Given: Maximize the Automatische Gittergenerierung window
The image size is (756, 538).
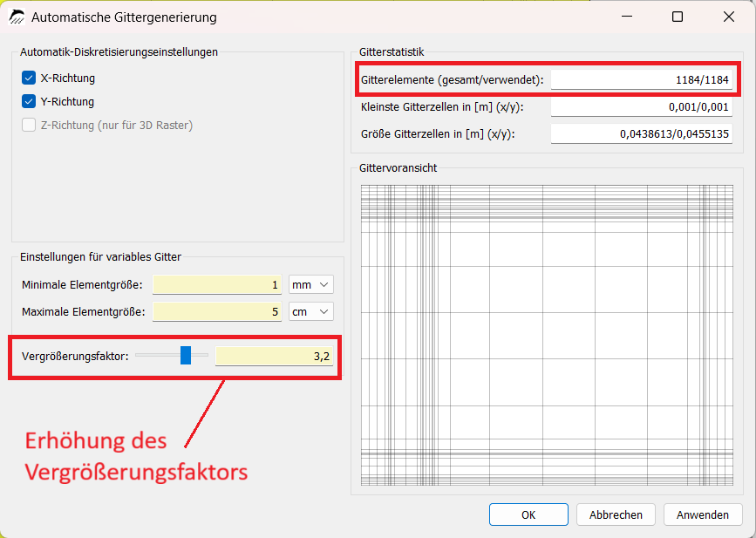Looking at the screenshot, I should (678, 17).
